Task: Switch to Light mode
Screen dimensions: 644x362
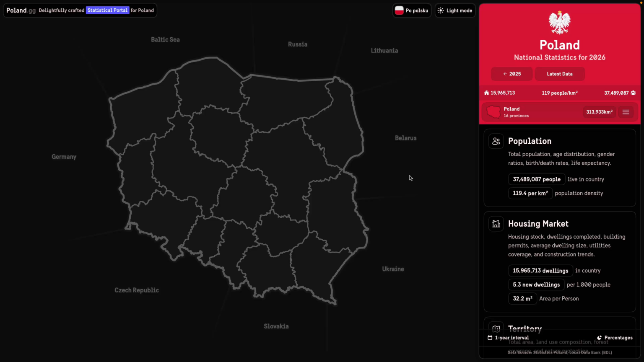Action: coord(455,10)
